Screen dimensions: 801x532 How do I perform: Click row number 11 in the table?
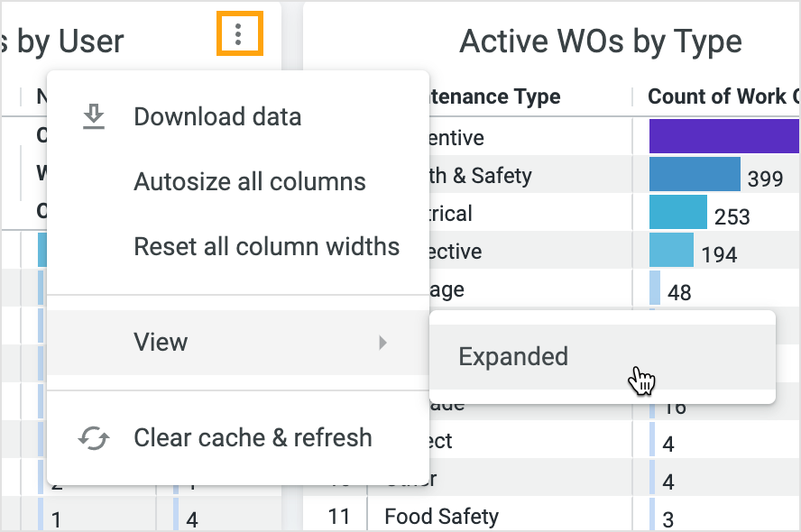(338, 517)
